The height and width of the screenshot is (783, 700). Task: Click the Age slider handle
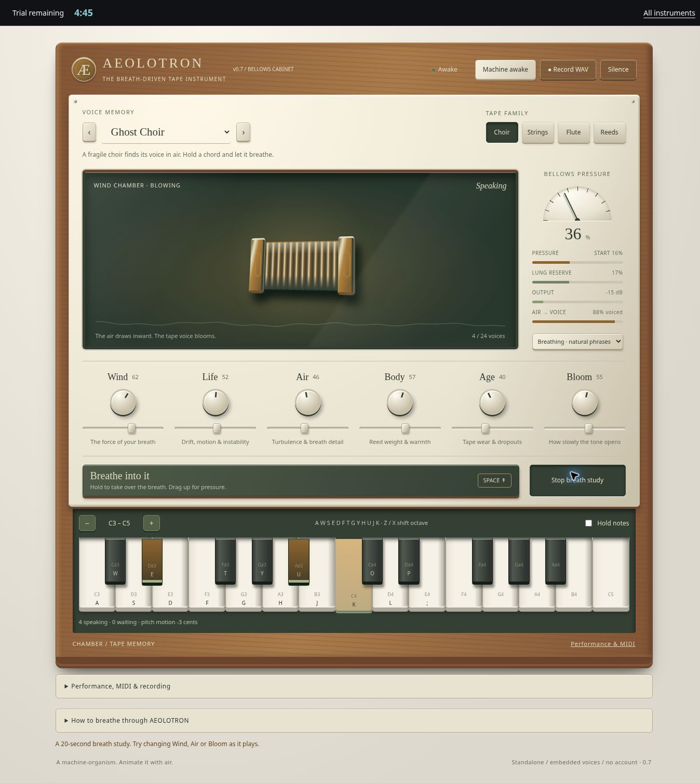[x=485, y=428]
